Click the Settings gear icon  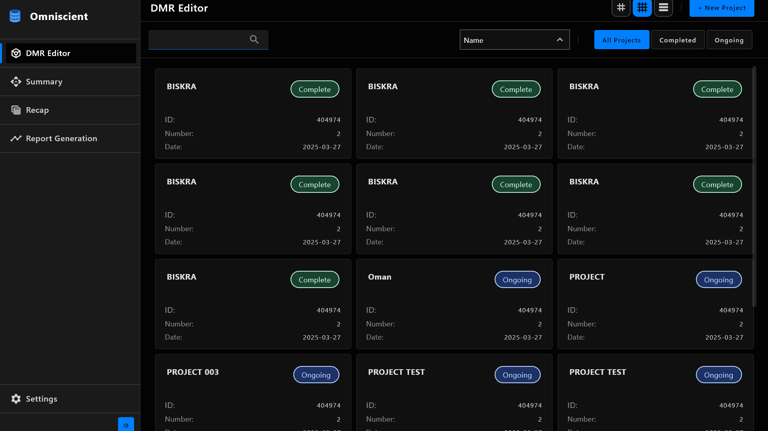(x=16, y=399)
